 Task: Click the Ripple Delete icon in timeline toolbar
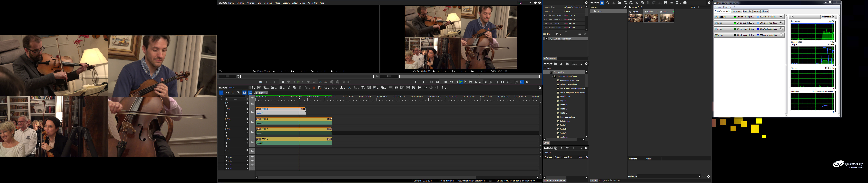[x=320, y=88]
